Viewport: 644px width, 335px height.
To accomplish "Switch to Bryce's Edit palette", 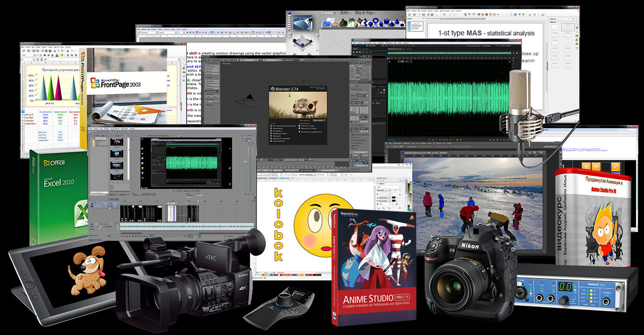I will coord(345,13).
